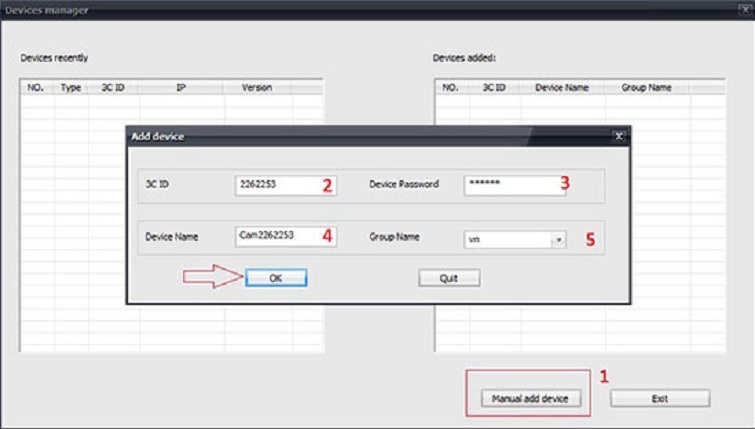Click the Manual add device button
The width and height of the screenshot is (755, 429).
(529, 398)
